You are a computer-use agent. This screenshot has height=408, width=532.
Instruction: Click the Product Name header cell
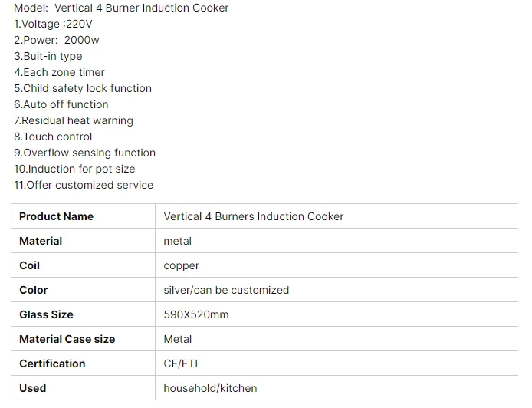click(x=83, y=216)
